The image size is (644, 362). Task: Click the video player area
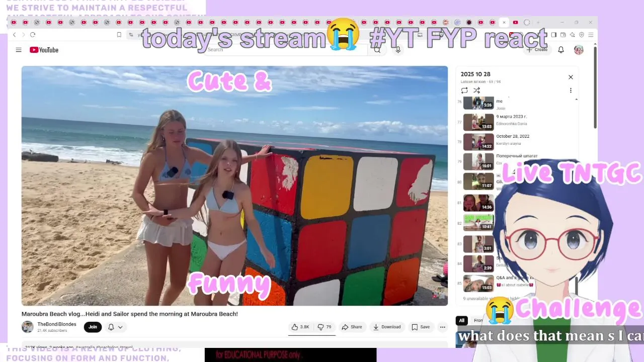coord(234,186)
